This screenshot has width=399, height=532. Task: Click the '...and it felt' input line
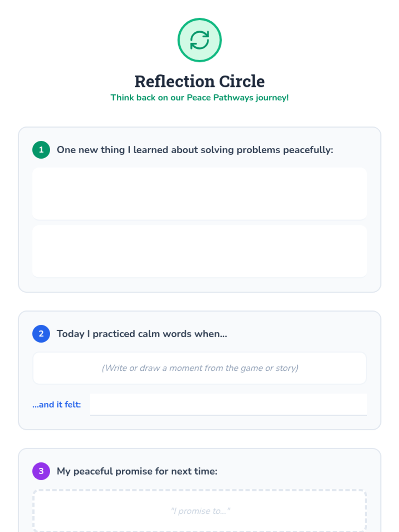(x=228, y=405)
